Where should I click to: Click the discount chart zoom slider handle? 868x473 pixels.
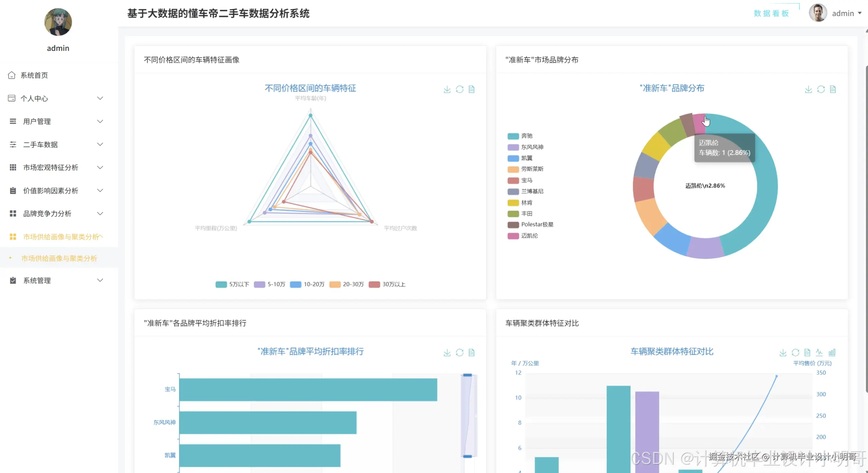pyautogui.click(x=467, y=375)
